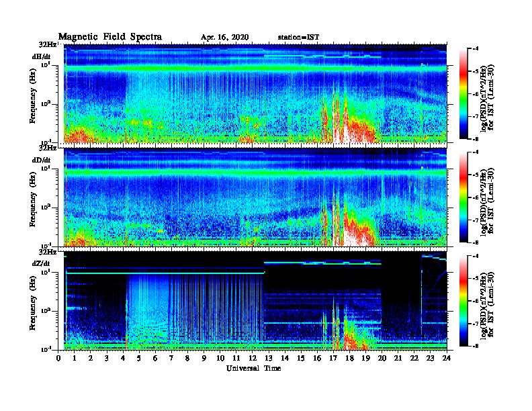Click hour "11" on the time axis

(x=236, y=358)
